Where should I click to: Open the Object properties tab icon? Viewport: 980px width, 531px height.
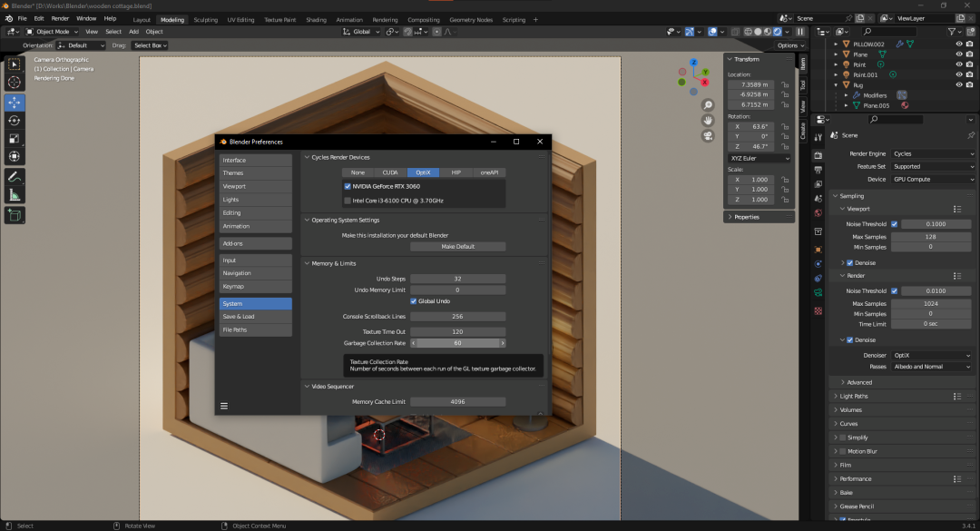click(x=818, y=250)
